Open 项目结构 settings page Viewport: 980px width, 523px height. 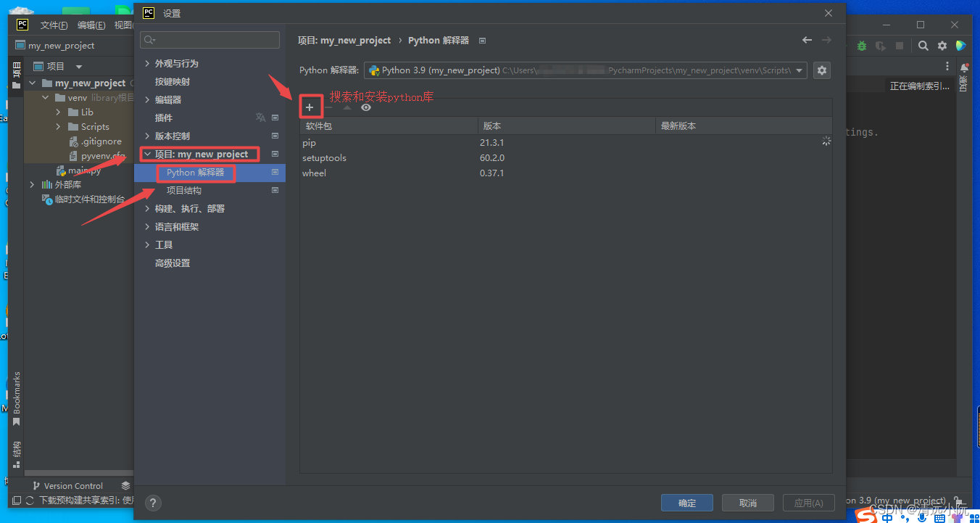[184, 191]
